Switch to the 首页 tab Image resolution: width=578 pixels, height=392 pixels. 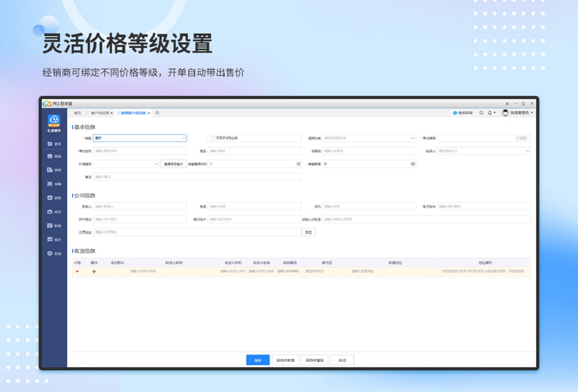pos(77,113)
